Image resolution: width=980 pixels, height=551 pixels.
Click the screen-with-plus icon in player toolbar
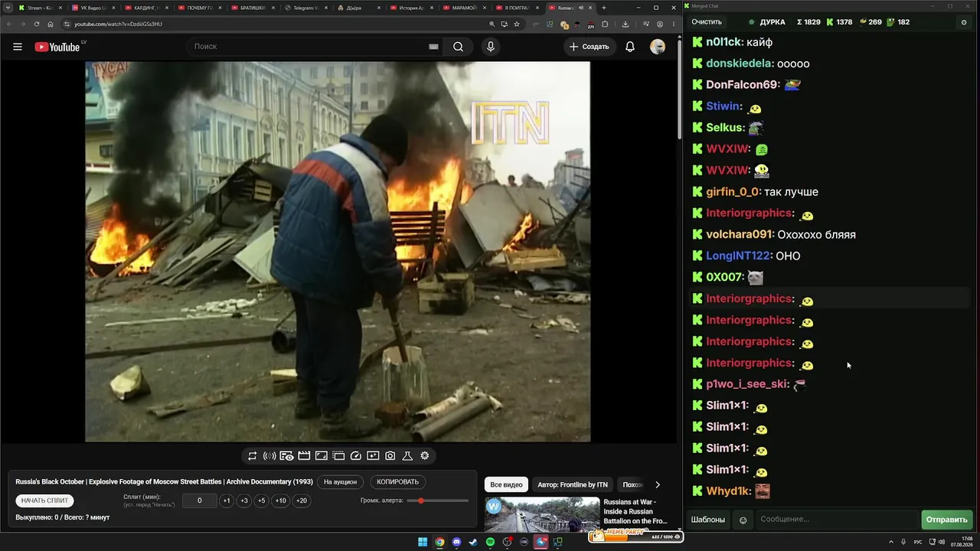[x=373, y=456]
